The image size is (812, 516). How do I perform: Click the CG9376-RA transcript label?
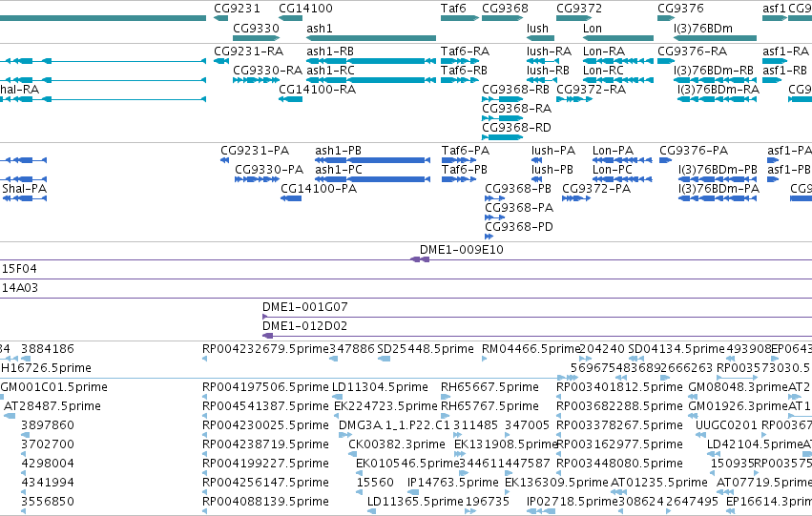click(693, 52)
